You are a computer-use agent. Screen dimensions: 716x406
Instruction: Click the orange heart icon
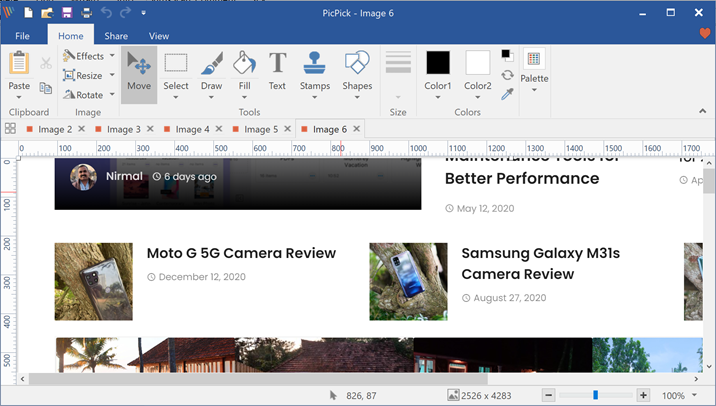(x=705, y=33)
